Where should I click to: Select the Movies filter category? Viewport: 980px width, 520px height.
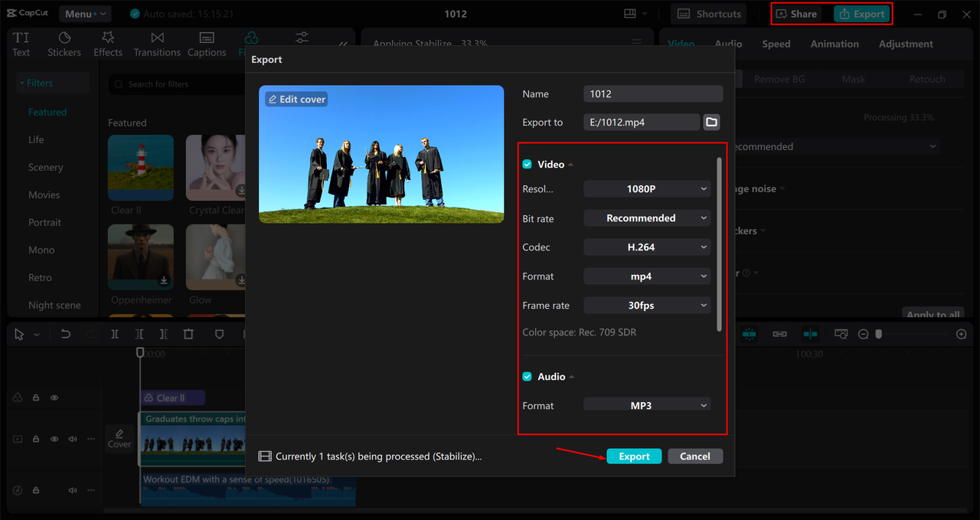[44, 195]
